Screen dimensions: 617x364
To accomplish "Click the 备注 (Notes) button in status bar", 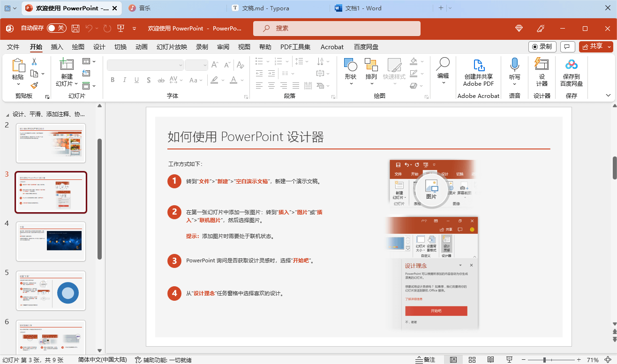I will point(425,360).
